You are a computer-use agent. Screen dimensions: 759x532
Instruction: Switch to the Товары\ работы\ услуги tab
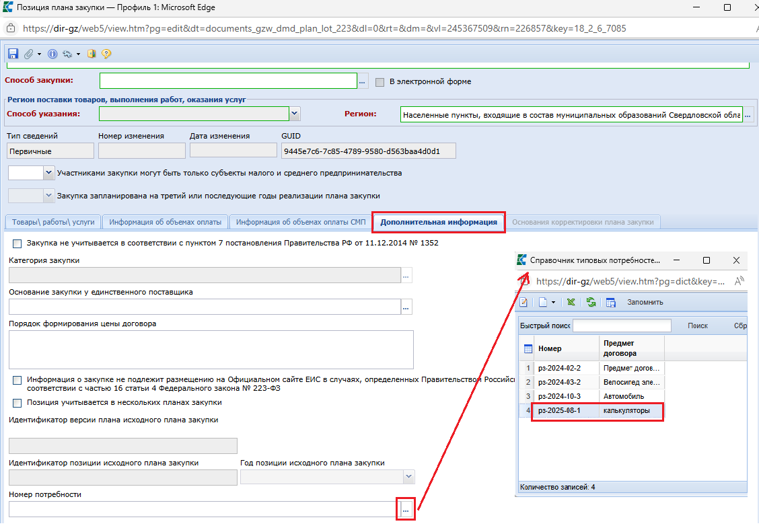[x=53, y=222]
